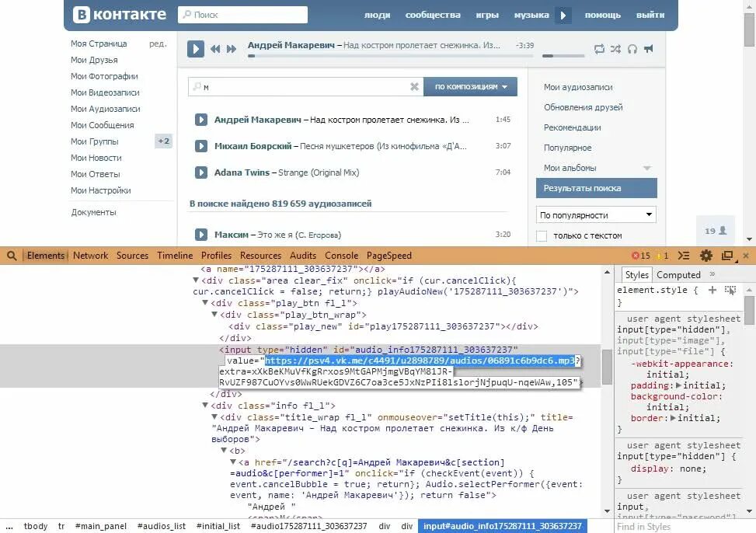The width and height of the screenshot is (756, 533).
Task: Toggle shuffle playback
Action: pyautogui.click(x=615, y=49)
